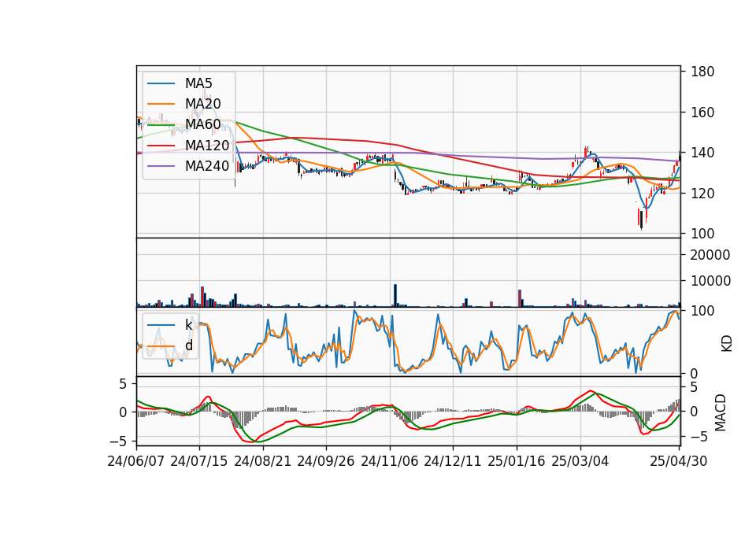Click the 20000 volume axis label

(x=710, y=255)
